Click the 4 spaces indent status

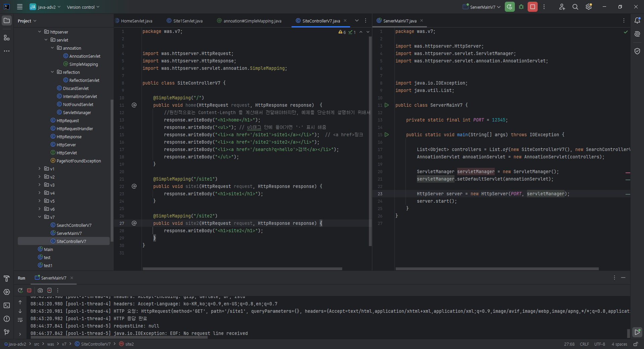619,344
